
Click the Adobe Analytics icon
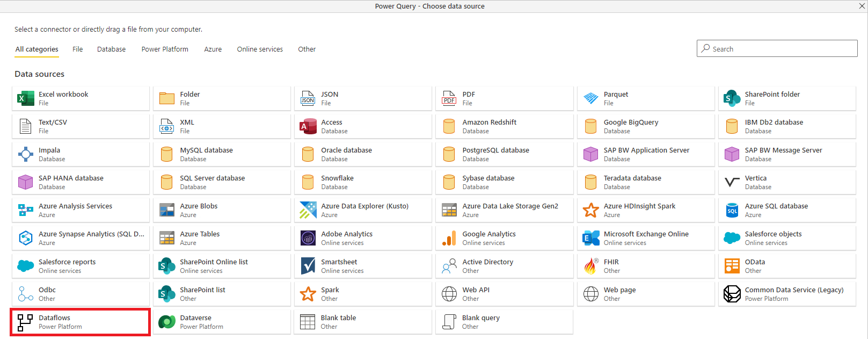(308, 238)
